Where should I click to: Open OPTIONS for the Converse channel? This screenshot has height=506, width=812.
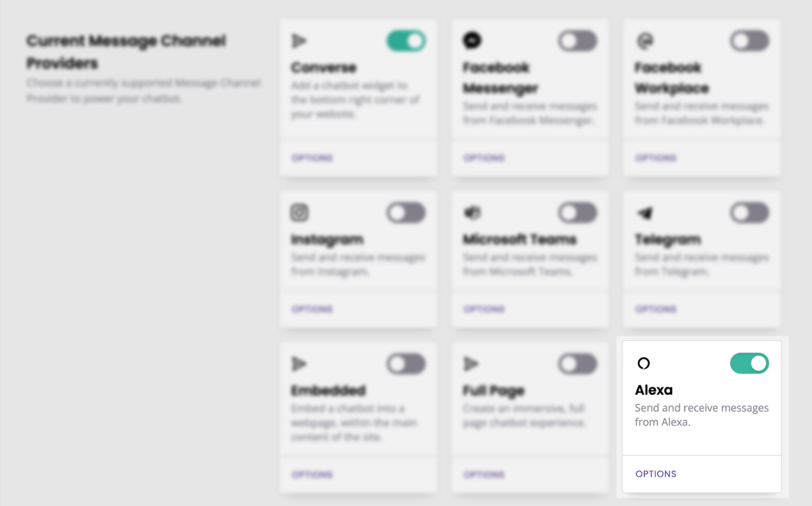pos(312,157)
